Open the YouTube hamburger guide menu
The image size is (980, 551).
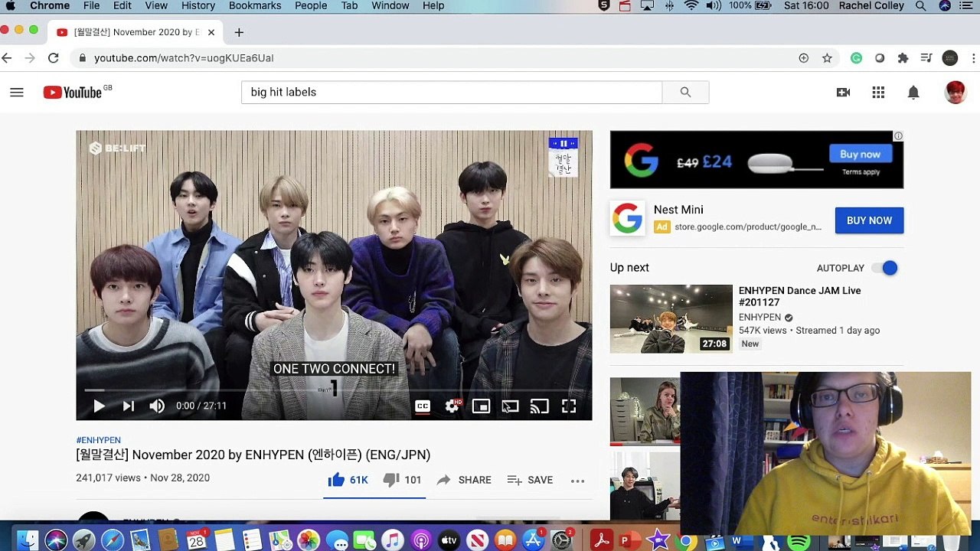17,93
